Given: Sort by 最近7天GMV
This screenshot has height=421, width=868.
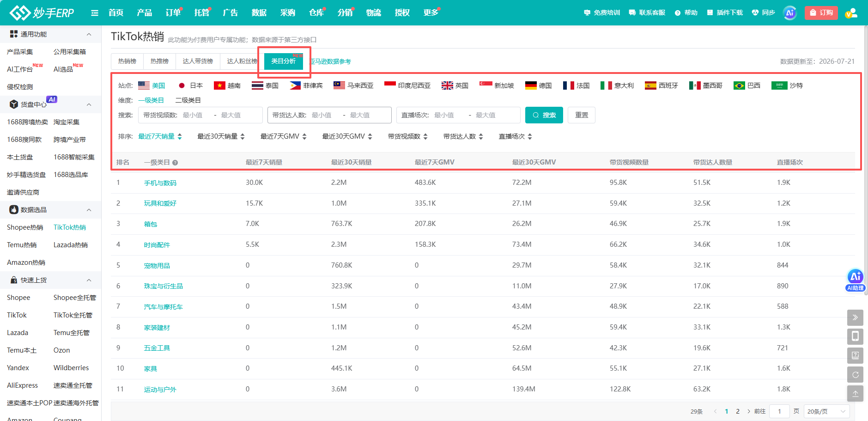Looking at the screenshot, I should coord(284,136).
